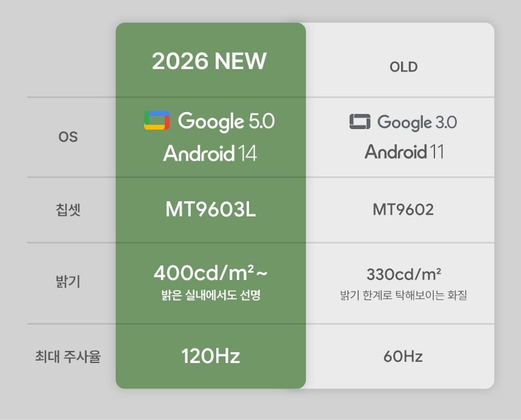Click the 'OS' row label

click(68, 136)
